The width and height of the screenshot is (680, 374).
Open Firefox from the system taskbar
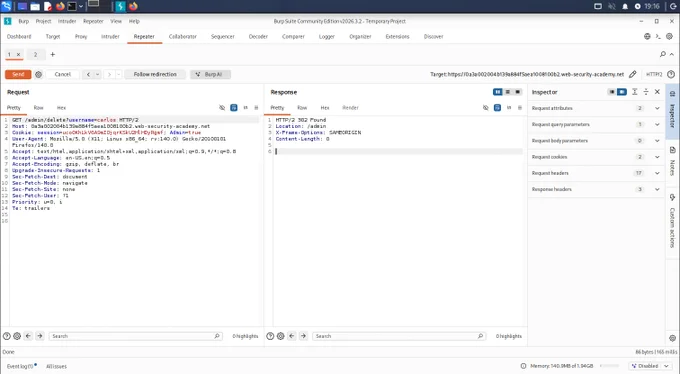click(x=60, y=6)
